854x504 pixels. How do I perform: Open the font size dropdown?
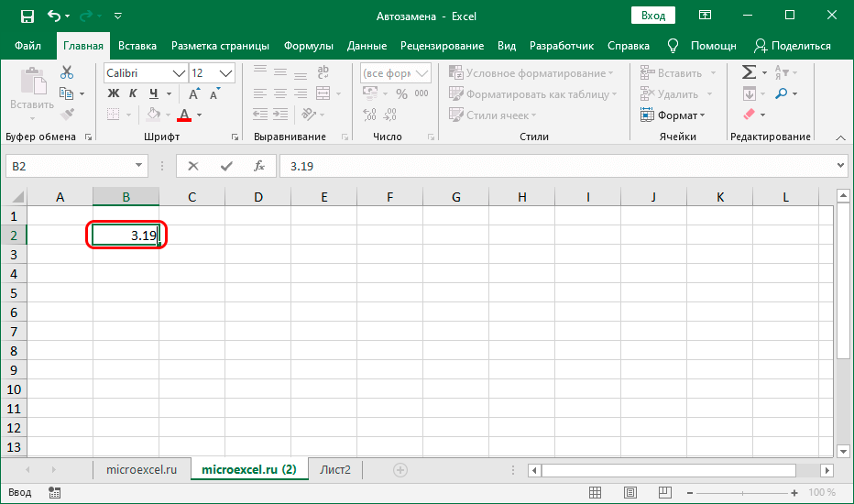[226, 72]
